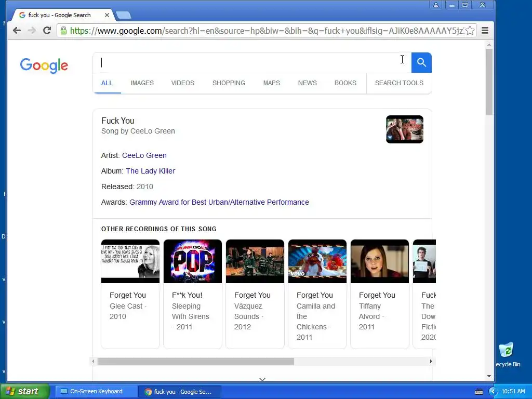Open Camilla and the Chickens vevo thumbnail

(x=317, y=261)
